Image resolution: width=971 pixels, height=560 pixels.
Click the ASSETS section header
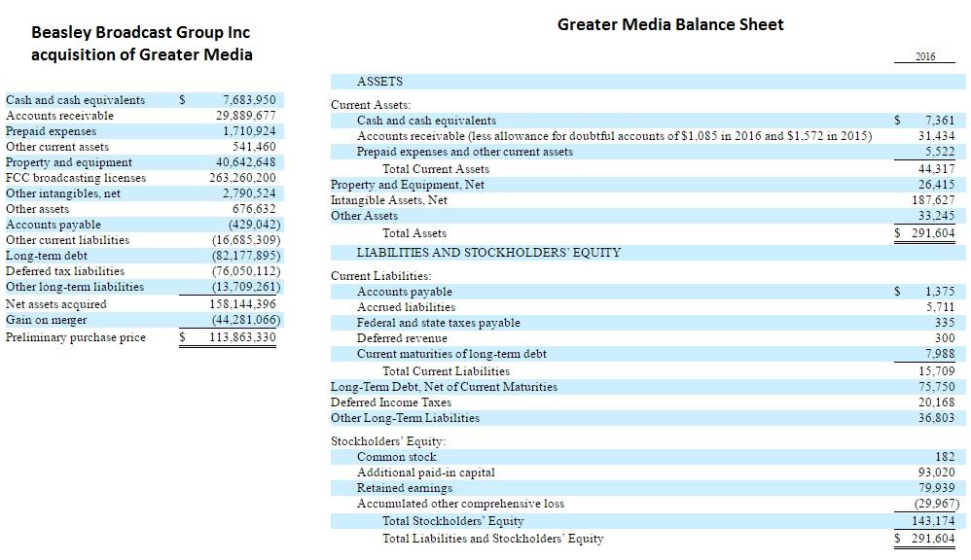[379, 82]
